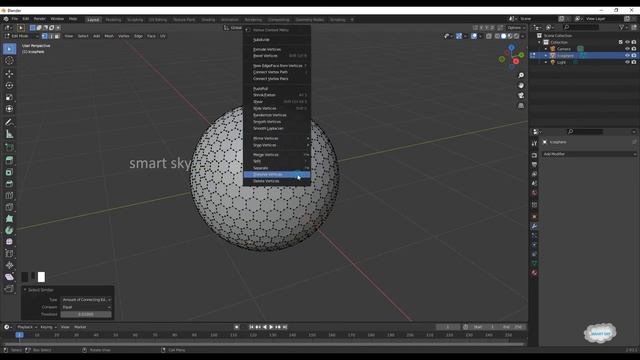Select the Edge Slide tool

9,253
